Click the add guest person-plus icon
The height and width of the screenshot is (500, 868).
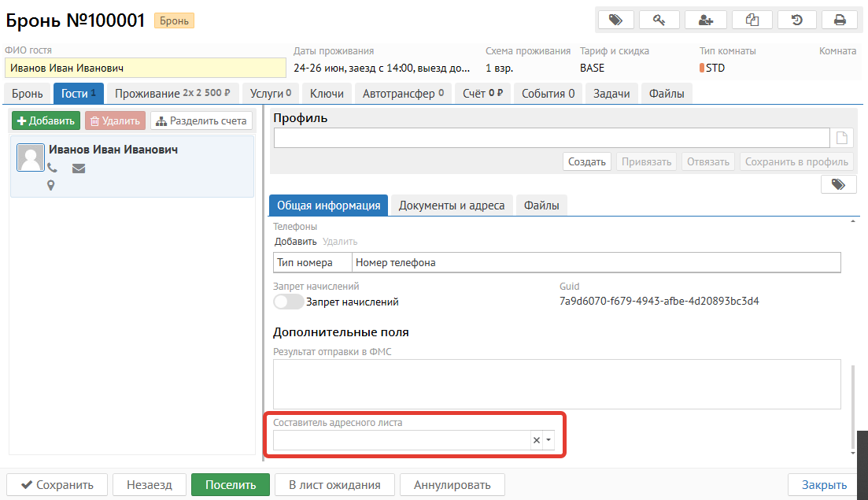click(705, 20)
